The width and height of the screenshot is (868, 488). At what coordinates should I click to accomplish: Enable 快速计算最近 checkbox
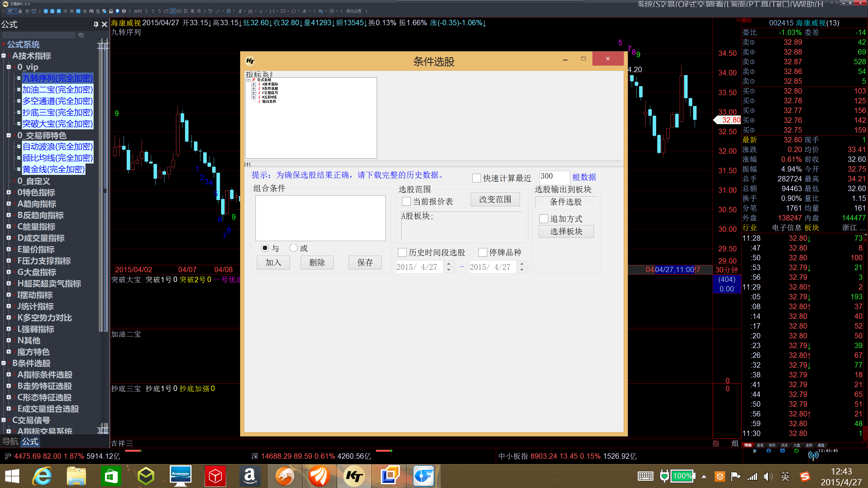pos(477,178)
